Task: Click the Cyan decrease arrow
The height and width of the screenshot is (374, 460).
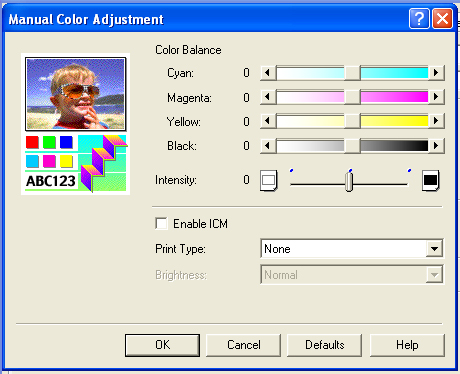Action: click(268, 73)
